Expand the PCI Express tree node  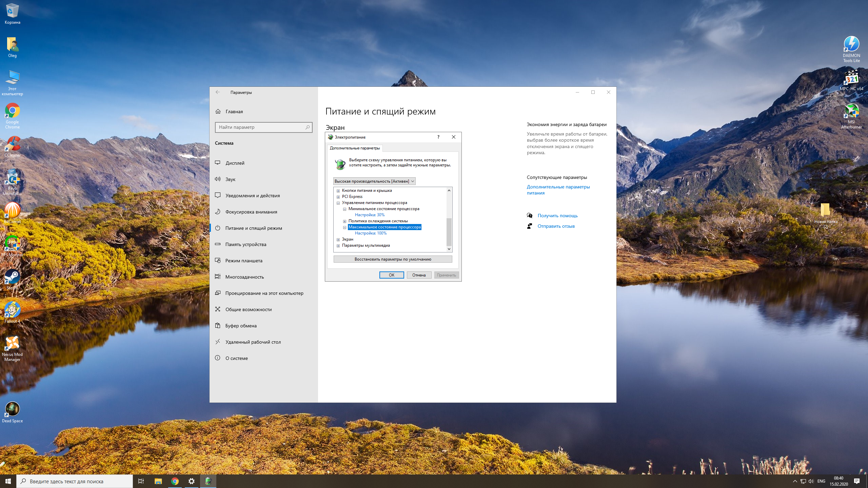tap(338, 197)
